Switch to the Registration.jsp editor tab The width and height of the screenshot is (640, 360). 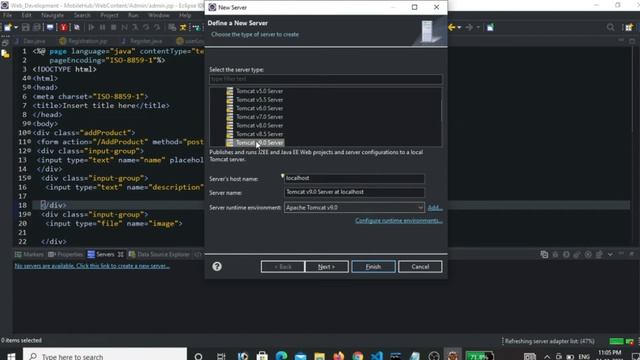[x=83, y=41]
